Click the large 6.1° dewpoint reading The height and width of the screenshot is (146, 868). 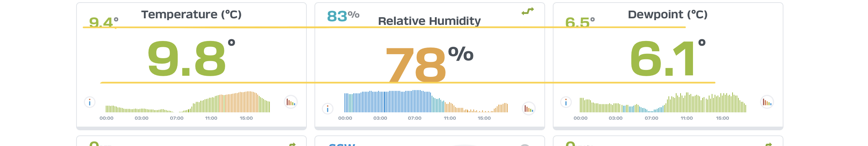(668, 58)
